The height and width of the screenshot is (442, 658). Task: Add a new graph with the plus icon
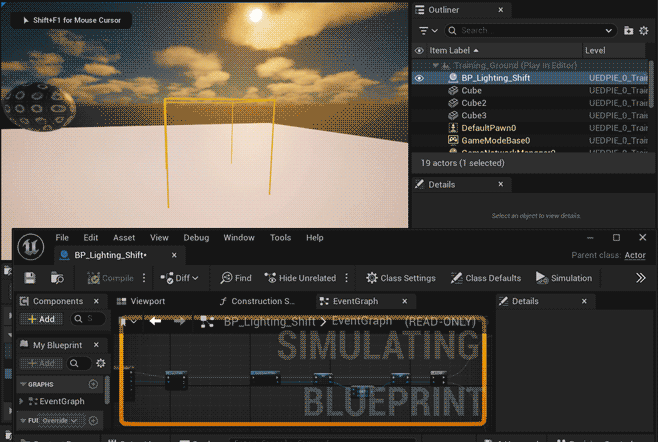coord(93,384)
